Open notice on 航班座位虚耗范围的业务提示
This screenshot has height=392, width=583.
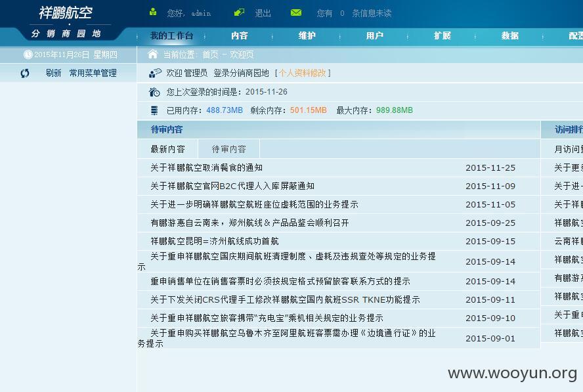click(x=254, y=204)
